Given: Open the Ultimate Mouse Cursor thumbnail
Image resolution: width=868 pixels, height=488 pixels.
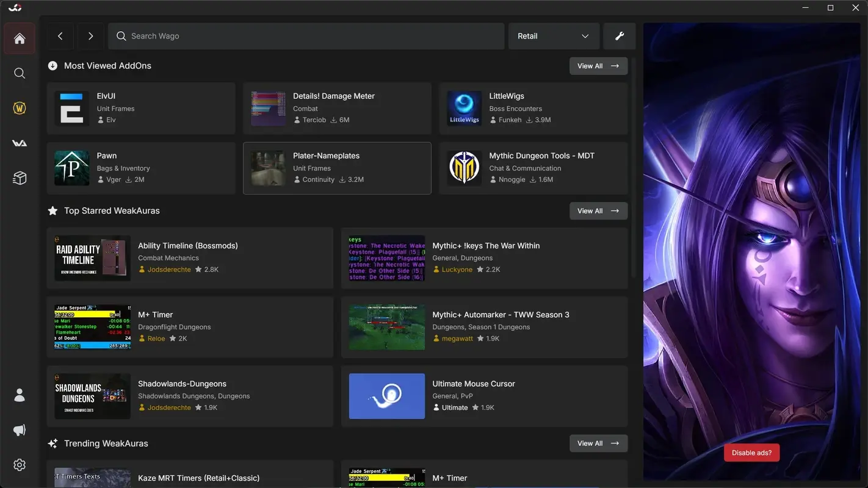Looking at the screenshot, I should (x=386, y=396).
